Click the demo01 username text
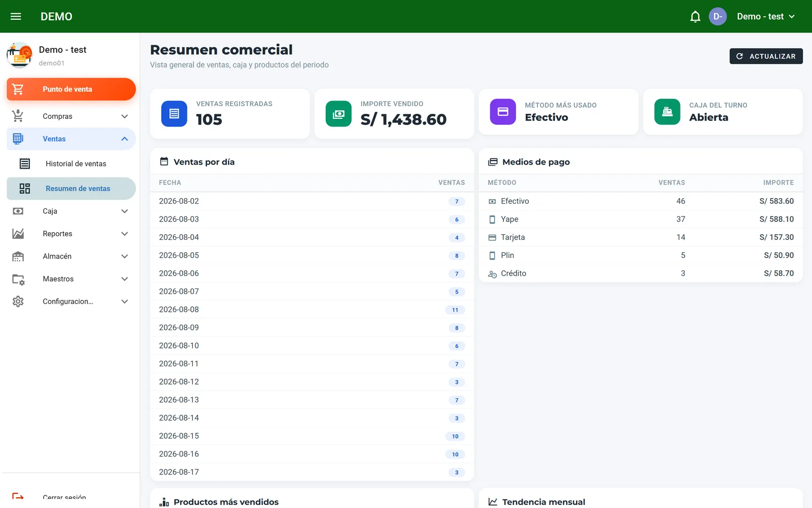This screenshot has width=812, height=508. point(52,63)
